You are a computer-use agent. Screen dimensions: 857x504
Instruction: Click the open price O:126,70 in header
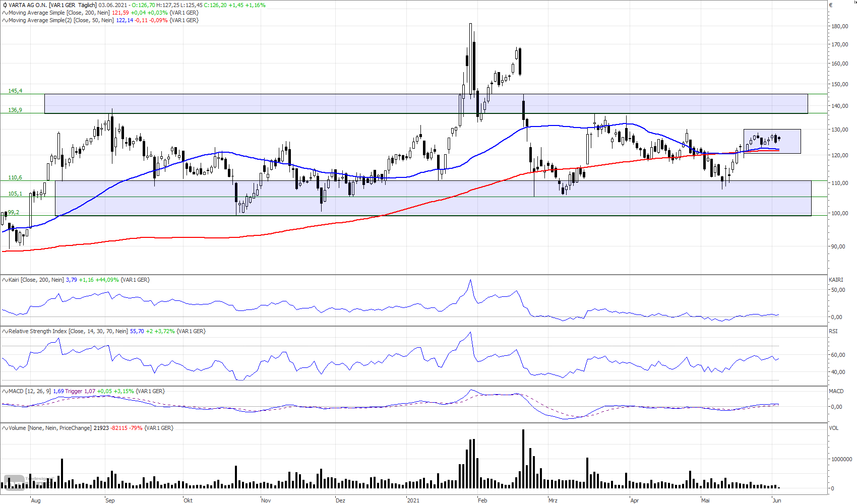[143, 5]
